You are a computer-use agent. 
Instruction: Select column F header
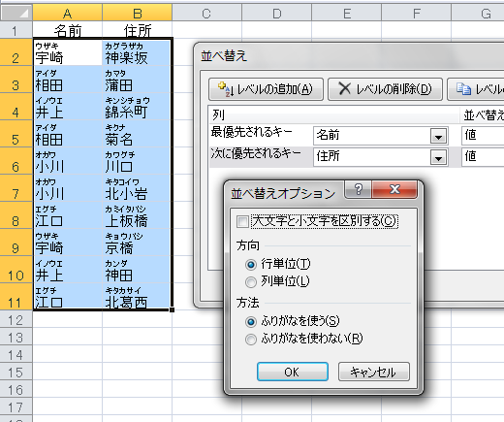[x=416, y=14]
